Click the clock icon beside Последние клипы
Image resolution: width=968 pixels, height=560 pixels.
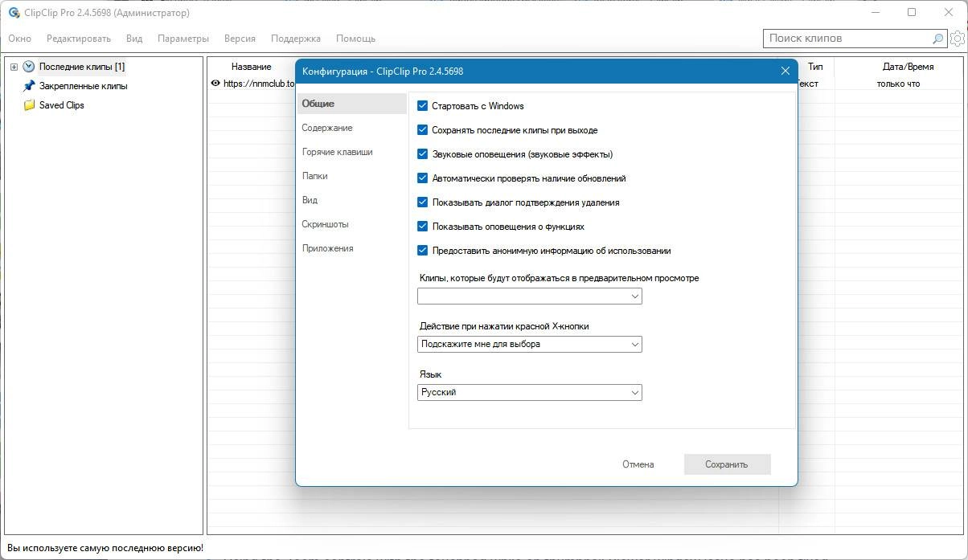[29, 67]
